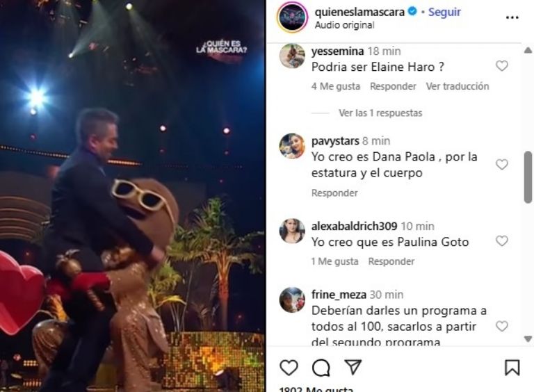
Task: Click the comments scrollbar thumb
Action: [x=528, y=177]
